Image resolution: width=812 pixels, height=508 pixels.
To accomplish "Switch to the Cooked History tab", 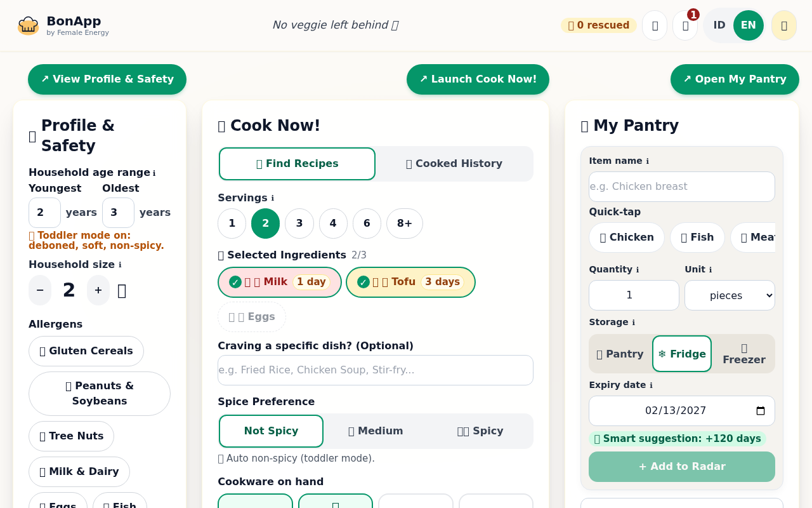I will [x=454, y=164].
